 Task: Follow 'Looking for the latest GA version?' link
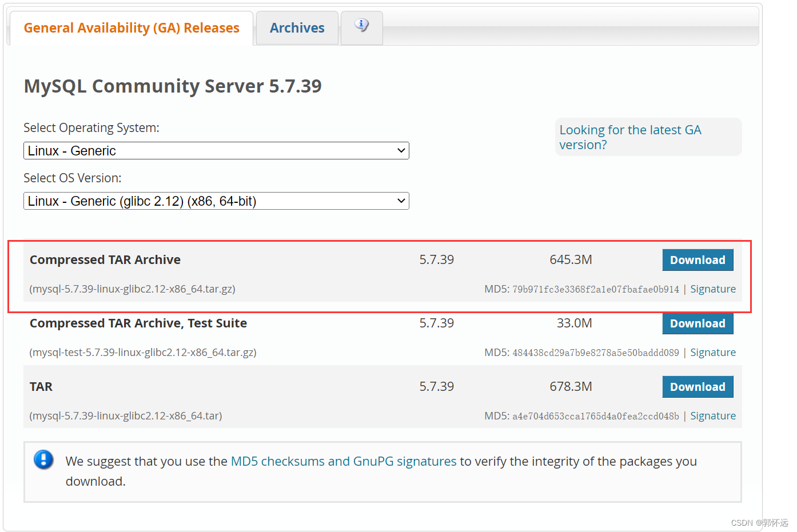(630, 137)
